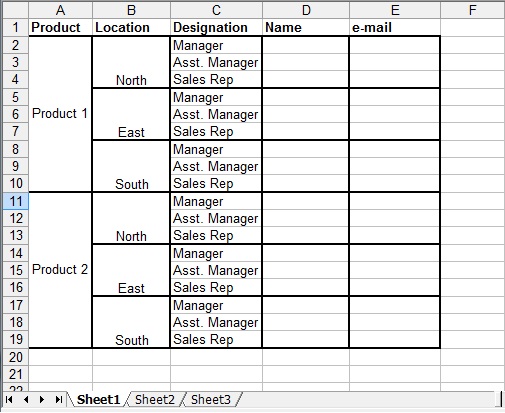Select row 20 header
Screen dimensions: 505x413
coord(15,357)
